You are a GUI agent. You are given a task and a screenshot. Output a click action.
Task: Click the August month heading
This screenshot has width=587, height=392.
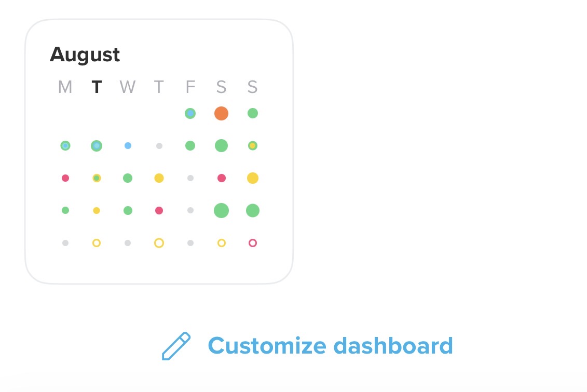pos(85,56)
